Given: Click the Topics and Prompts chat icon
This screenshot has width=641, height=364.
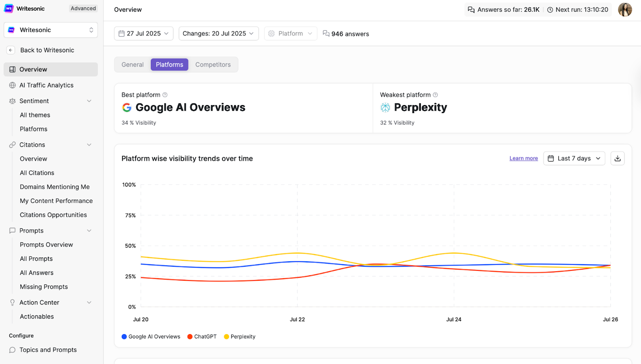Looking at the screenshot, I should 12,350.
